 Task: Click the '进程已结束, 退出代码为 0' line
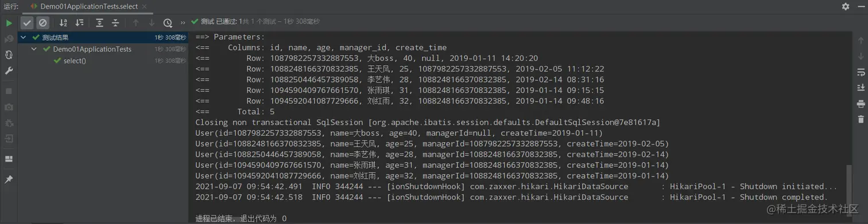[241, 218]
